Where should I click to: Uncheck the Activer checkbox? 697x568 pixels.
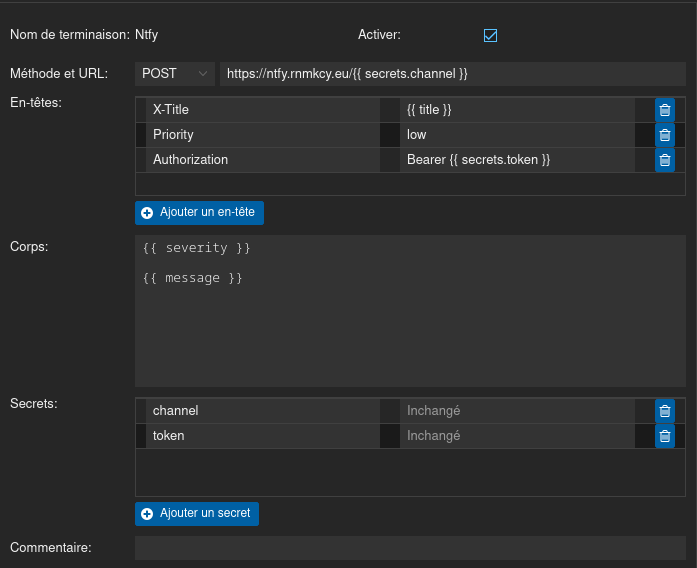[490, 35]
